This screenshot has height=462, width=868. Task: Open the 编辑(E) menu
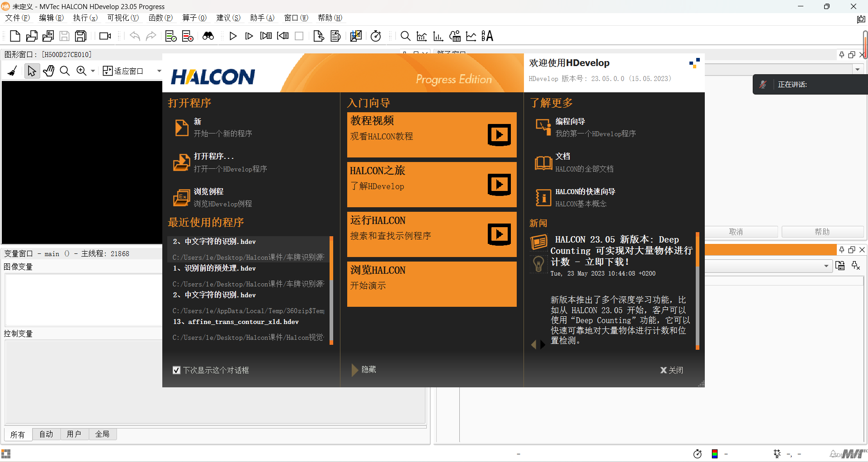51,18
